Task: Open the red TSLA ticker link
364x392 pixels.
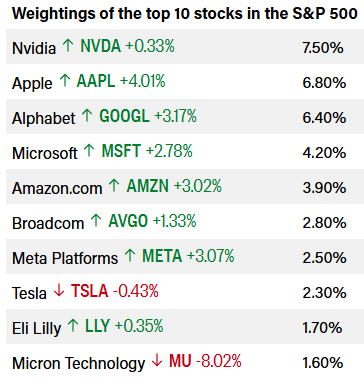Action: [90, 291]
